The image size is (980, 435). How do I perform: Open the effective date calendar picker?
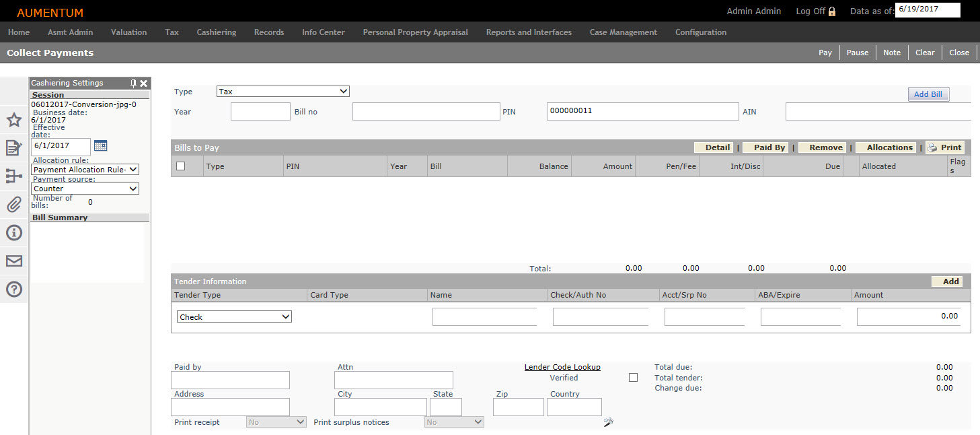(101, 145)
